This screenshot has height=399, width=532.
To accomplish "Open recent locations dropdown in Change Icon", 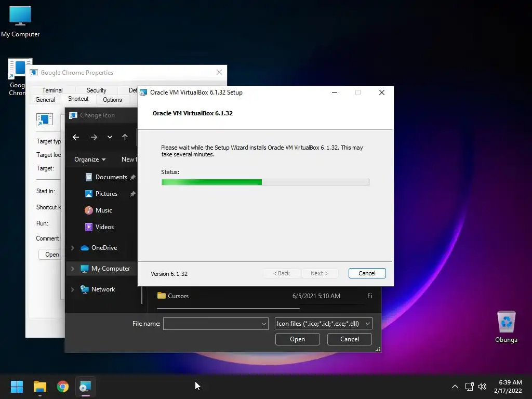I will [x=110, y=137].
